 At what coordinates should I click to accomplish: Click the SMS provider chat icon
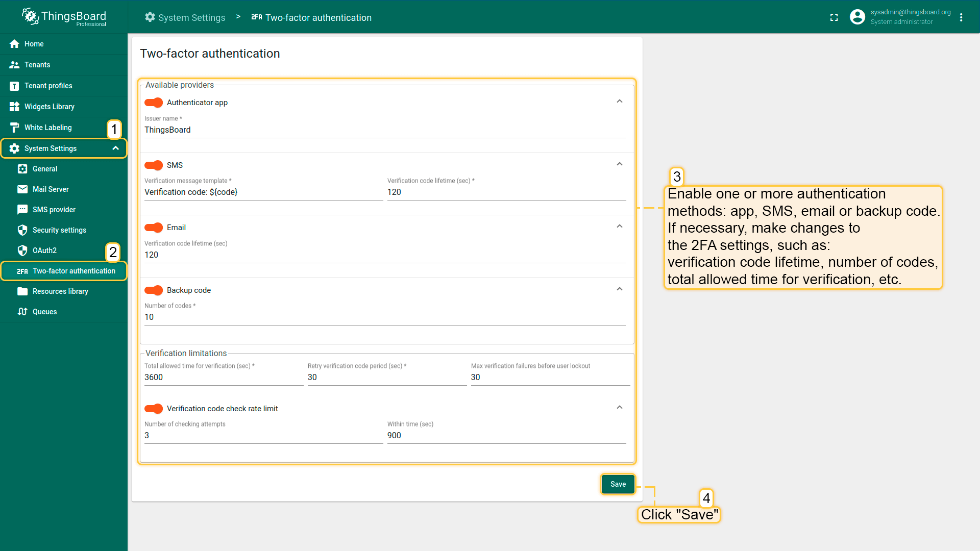(22, 210)
